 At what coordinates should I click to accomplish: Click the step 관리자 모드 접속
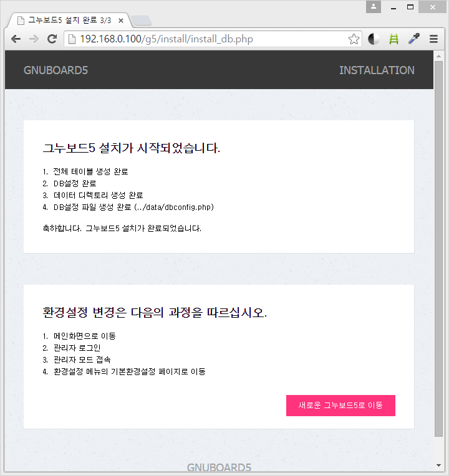82,359
